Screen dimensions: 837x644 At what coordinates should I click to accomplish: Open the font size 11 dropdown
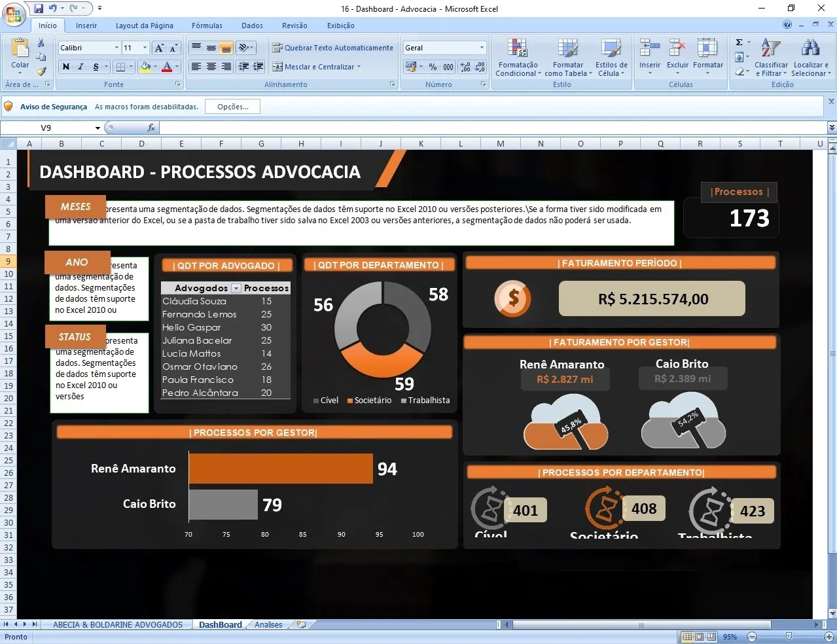145,48
